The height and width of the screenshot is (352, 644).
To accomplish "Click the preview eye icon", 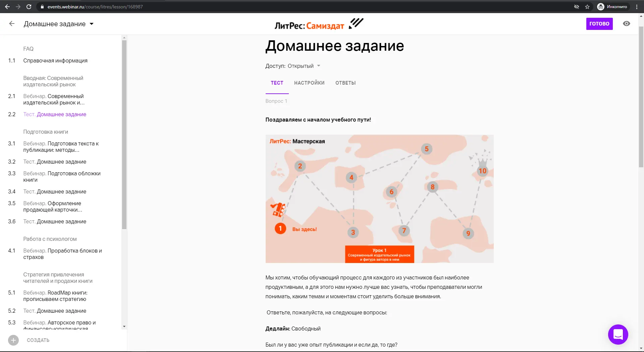I will (626, 24).
